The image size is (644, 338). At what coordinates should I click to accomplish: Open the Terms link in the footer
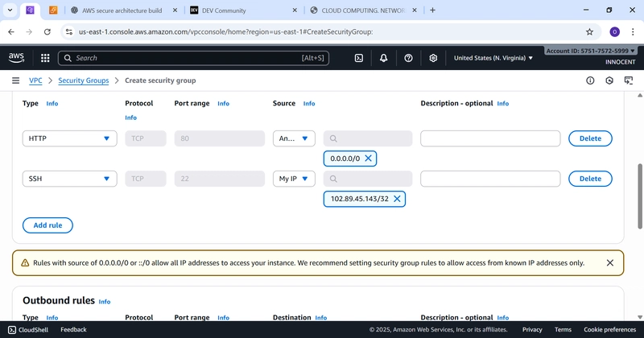coord(563,330)
